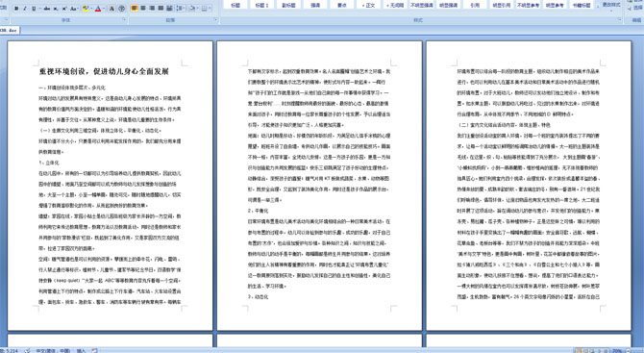Toggle italic formatting button
644x353 pixels.
tap(25, 9)
